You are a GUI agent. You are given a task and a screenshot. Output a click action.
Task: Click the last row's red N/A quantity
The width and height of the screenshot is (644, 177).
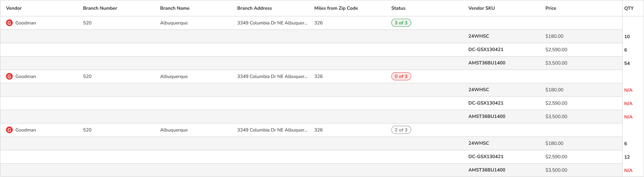tap(628, 170)
